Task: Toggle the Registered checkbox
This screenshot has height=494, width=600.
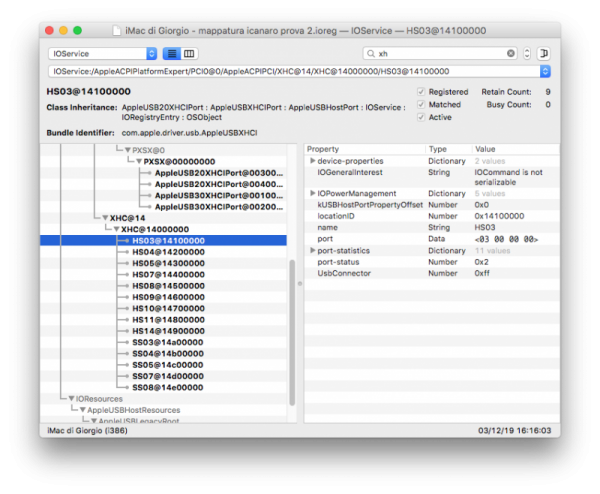Action: 421,92
